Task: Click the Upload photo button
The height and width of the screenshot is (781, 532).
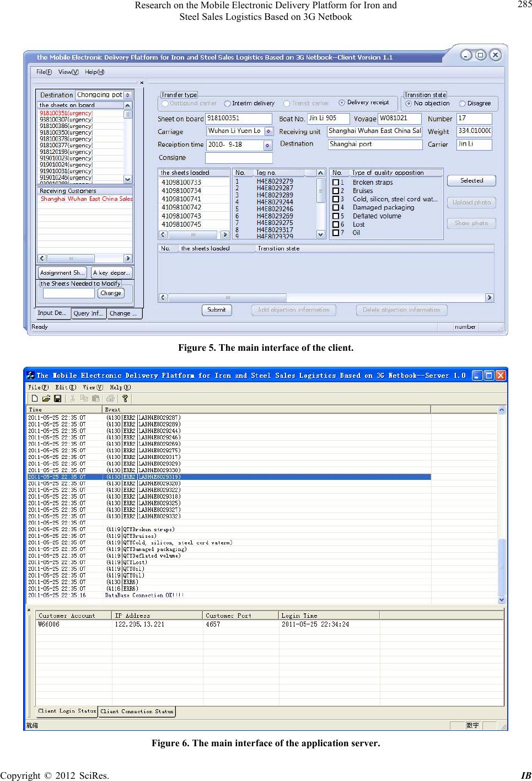Action: coord(471,202)
